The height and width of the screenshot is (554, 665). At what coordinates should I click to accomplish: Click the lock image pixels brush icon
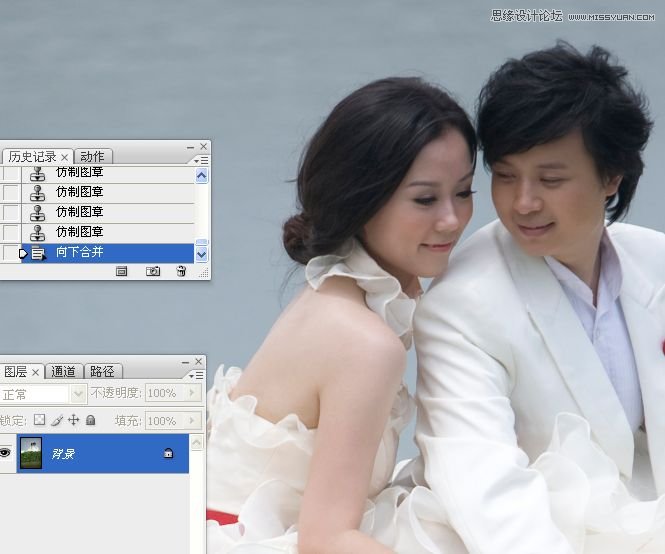pyautogui.click(x=57, y=421)
